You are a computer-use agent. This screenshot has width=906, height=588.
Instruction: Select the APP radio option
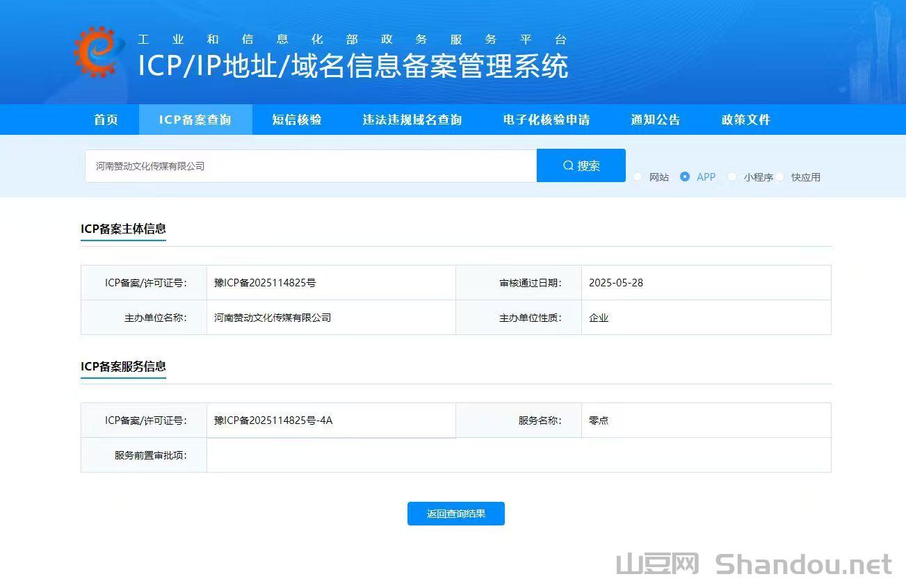[685, 177]
